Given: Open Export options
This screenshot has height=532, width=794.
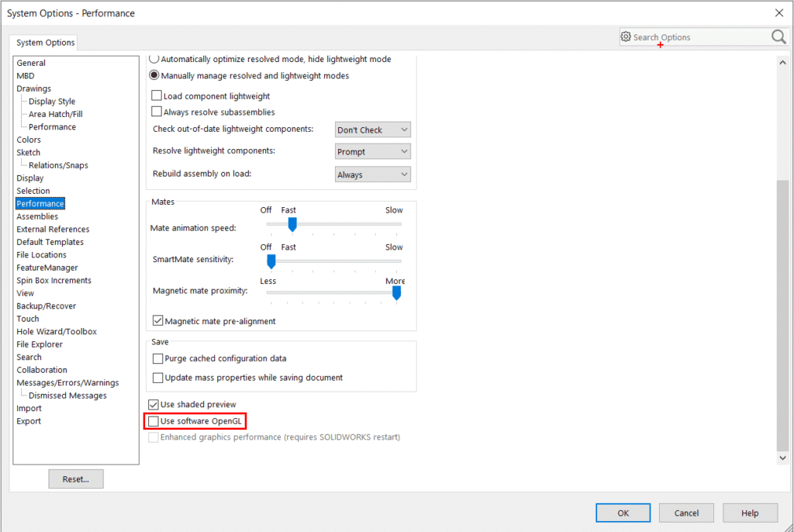Looking at the screenshot, I should [x=29, y=421].
